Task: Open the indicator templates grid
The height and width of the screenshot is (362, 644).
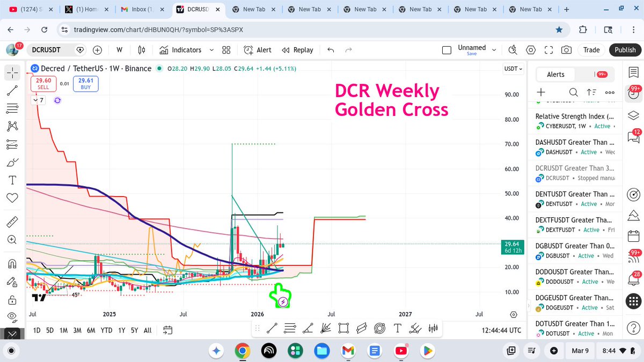Action: click(x=226, y=50)
